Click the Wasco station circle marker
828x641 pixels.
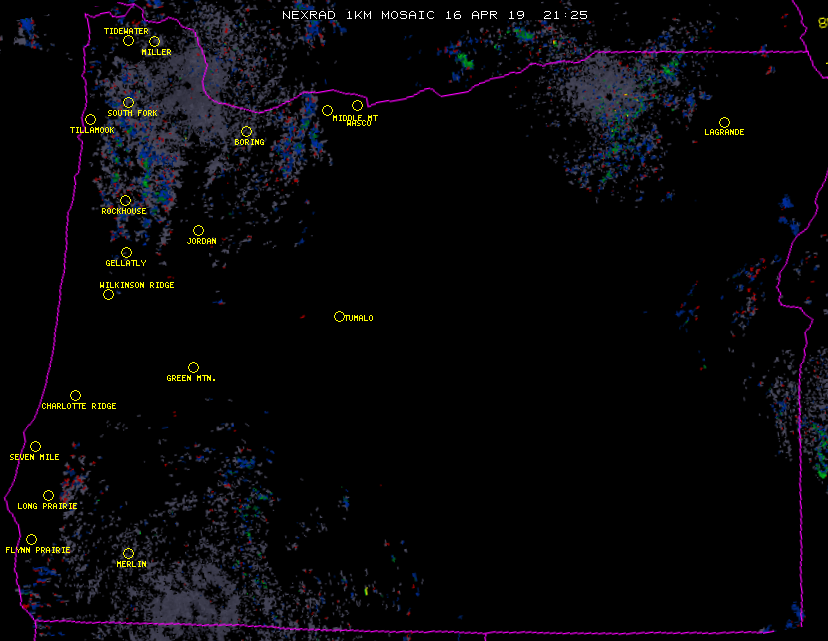coord(357,105)
